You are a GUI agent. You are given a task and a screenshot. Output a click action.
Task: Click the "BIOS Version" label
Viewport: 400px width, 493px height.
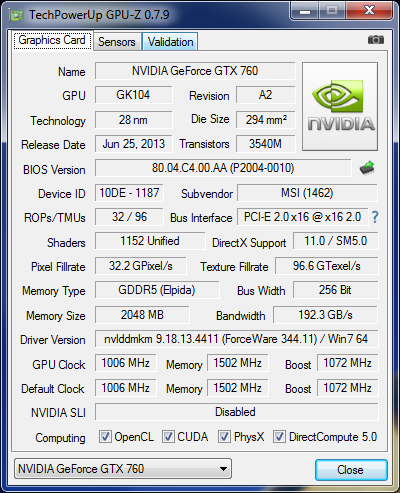pyautogui.click(x=54, y=170)
